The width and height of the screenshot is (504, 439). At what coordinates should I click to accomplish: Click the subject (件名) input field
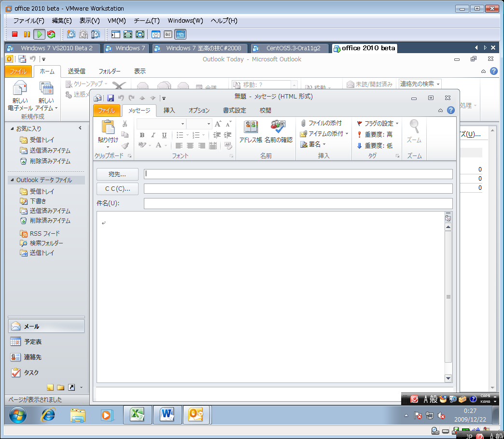pyautogui.click(x=298, y=203)
